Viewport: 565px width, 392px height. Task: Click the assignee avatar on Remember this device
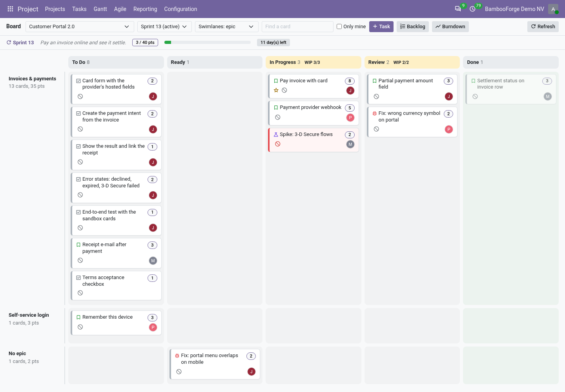tap(153, 327)
